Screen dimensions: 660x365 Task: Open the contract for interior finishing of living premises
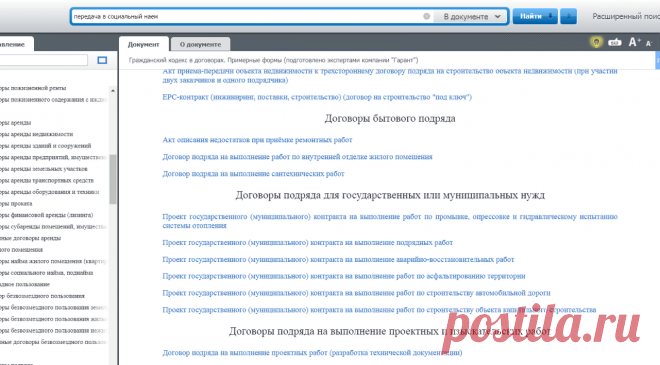[x=297, y=157]
